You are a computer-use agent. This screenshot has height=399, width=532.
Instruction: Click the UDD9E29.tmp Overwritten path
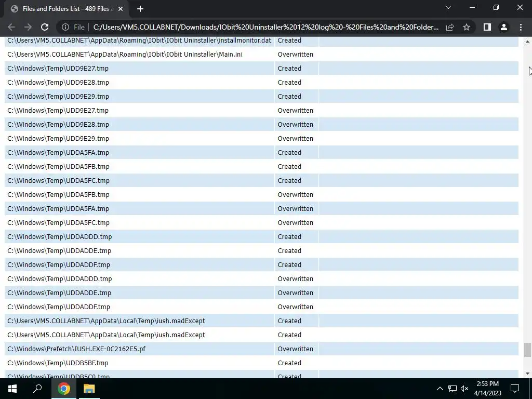[x=58, y=138]
